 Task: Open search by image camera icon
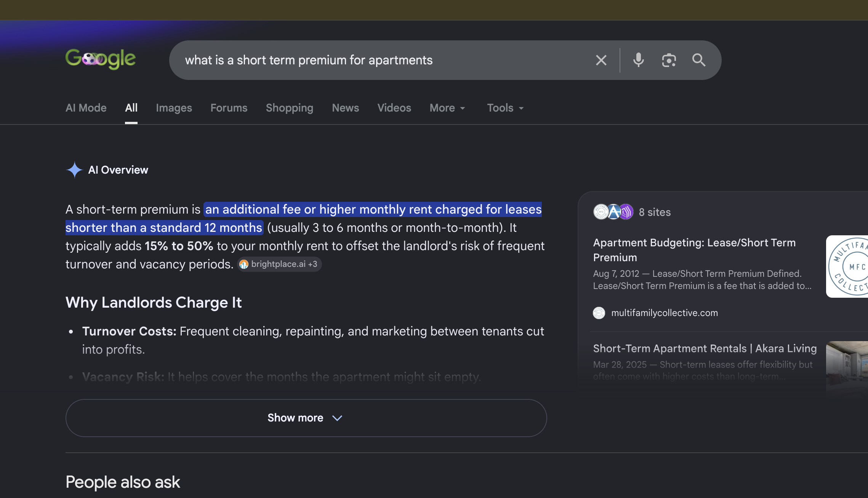[x=669, y=60]
